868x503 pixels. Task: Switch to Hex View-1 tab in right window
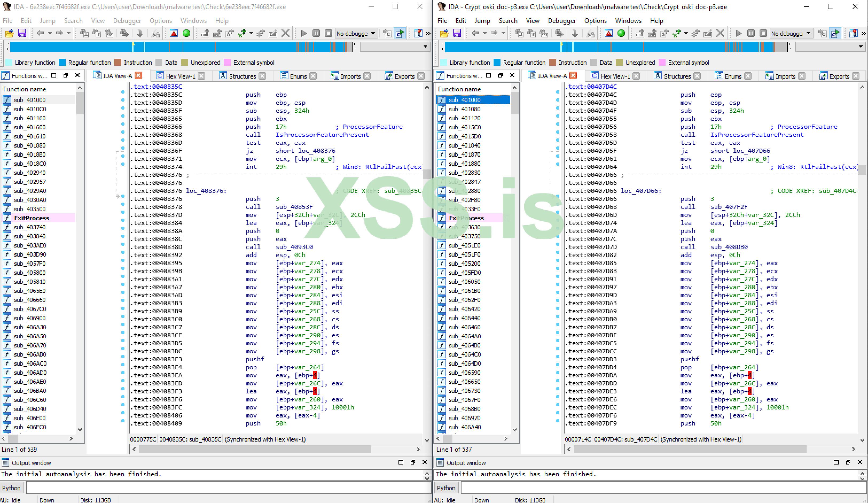click(x=615, y=76)
